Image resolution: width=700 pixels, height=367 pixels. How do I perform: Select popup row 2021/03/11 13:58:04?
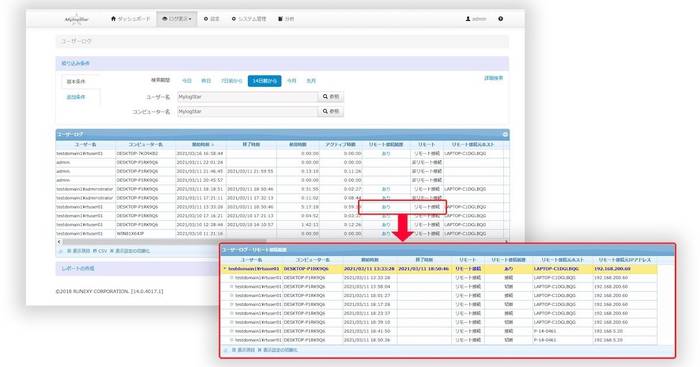tap(439, 287)
